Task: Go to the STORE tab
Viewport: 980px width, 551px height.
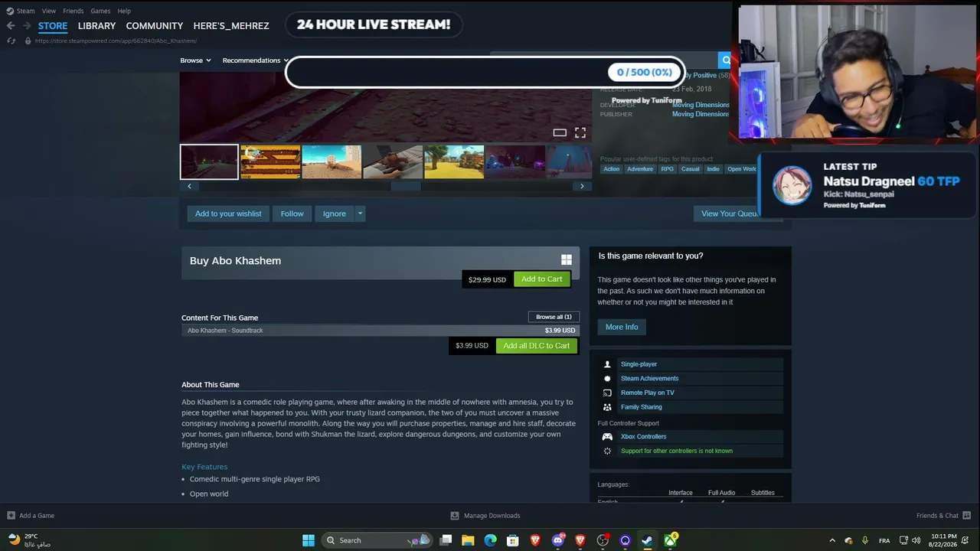Action: 53,26
